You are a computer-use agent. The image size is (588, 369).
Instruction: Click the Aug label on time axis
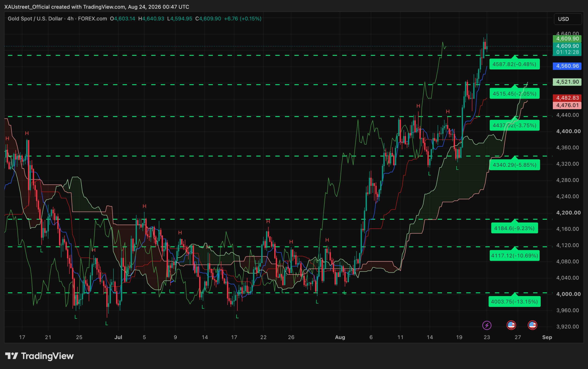[x=340, y=337]
